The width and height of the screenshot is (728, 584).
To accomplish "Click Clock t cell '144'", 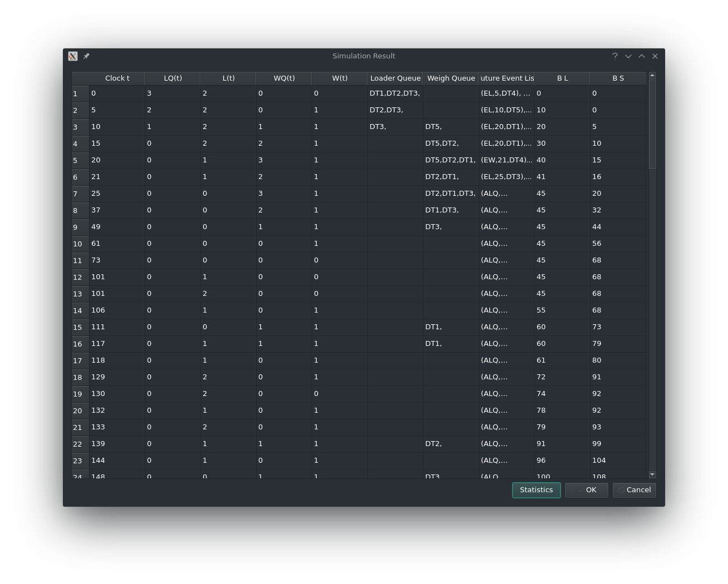I will [x=117, y=461].
